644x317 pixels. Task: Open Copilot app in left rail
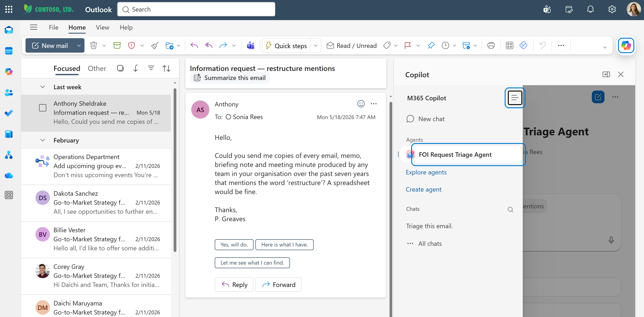[x=9, y=72]
